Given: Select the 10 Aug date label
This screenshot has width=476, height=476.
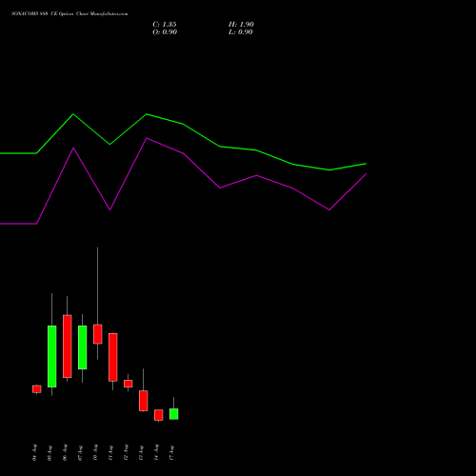Looking at the screenshot, I should 95,452.
